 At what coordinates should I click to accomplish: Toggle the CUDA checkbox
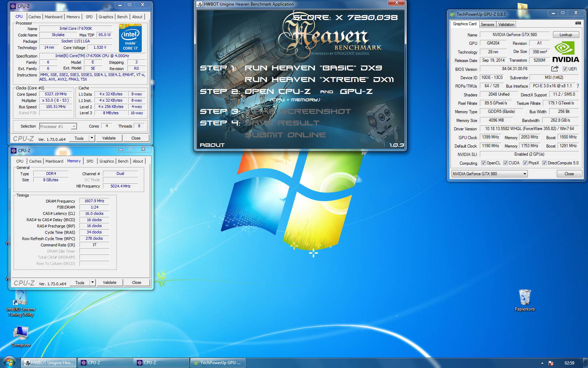505,163
